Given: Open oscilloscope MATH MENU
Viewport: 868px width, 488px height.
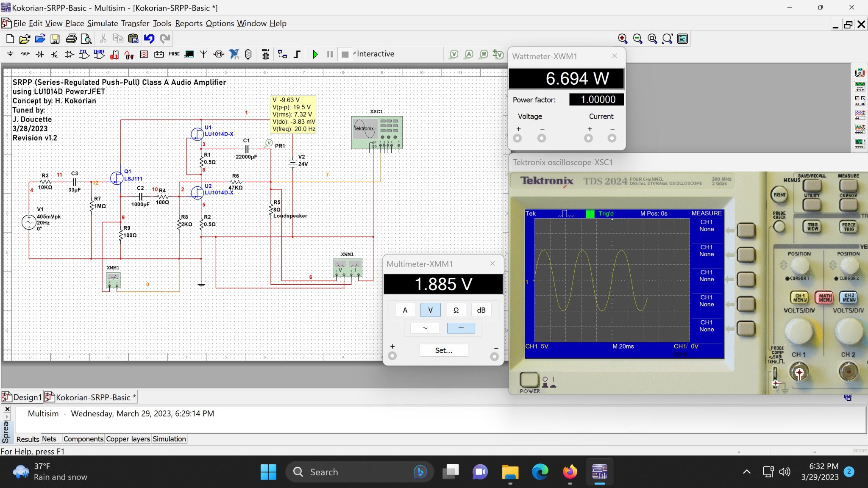Looking at the screenshot, I should [825, 298].
